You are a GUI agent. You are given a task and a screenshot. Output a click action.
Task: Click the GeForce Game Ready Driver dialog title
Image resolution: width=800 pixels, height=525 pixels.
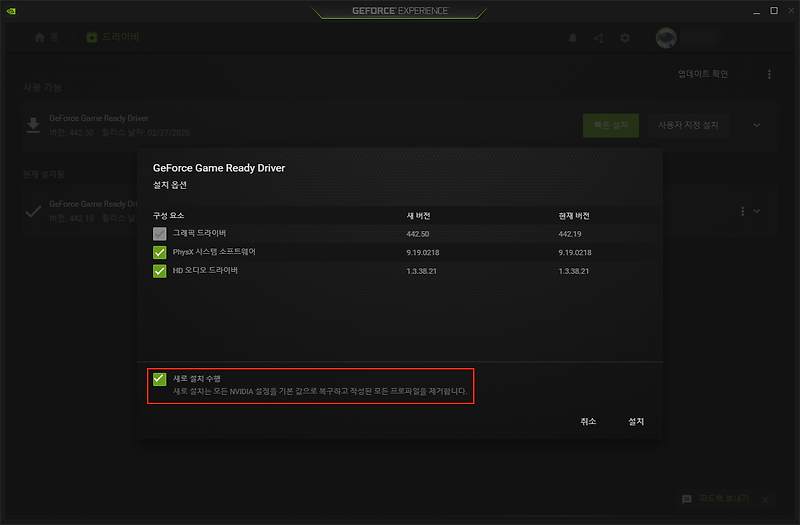tap(219, 168)
